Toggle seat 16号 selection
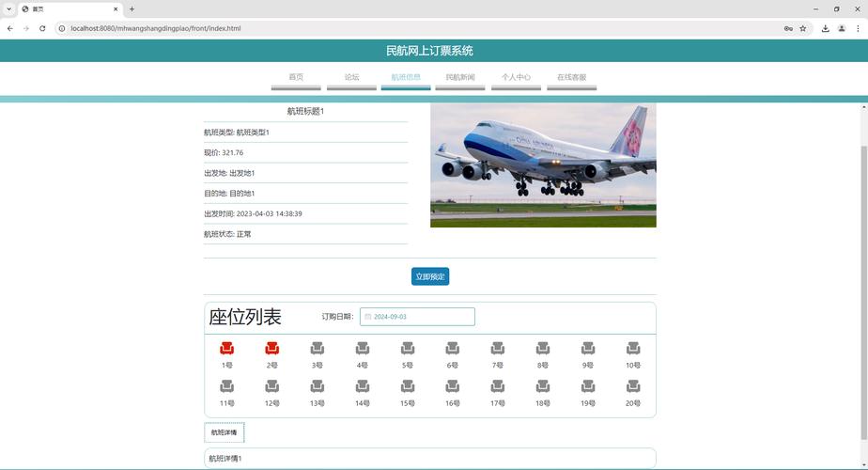This screenshot has width=868, height=470. (452, 386)
